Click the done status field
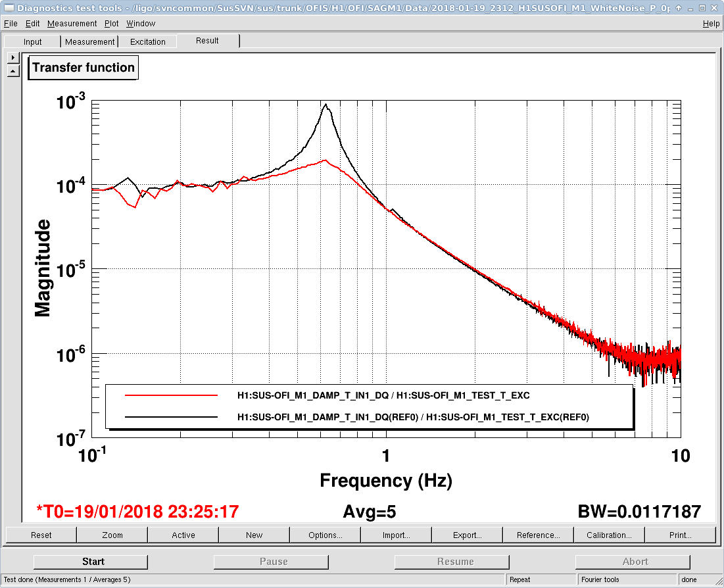 [x=696, y=579]
